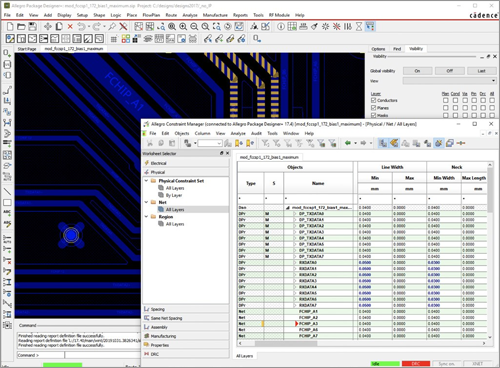Open the Manufacture menu

(215, 15)
